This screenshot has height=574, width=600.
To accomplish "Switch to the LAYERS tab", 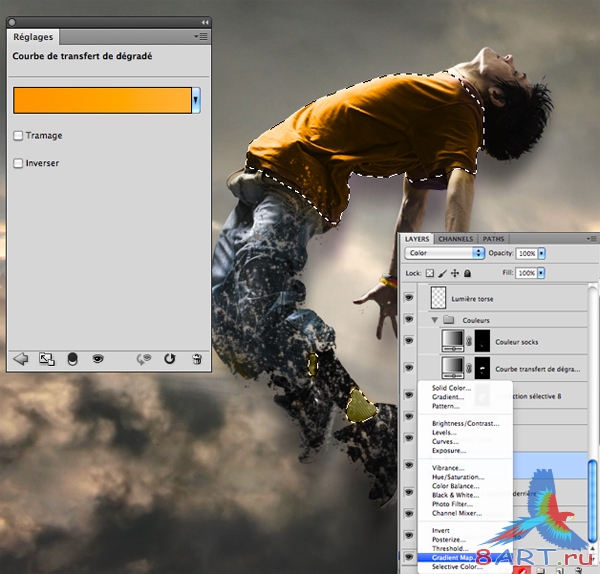I will tap(417, 239).
